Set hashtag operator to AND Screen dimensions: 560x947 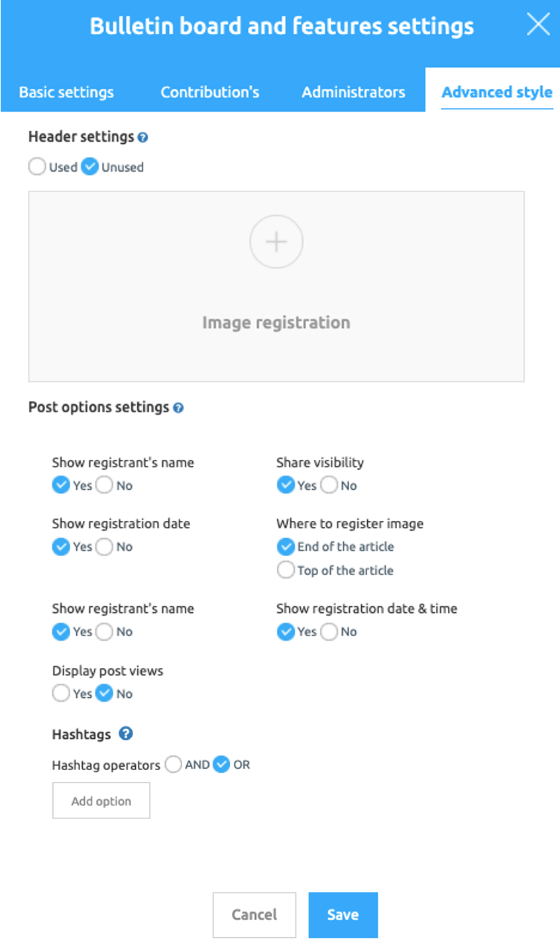pos(174,765)
